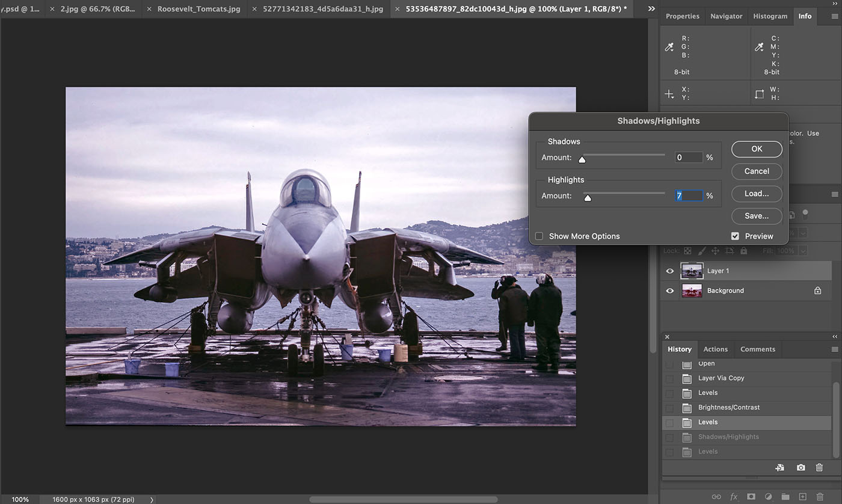Click the Highlights Amount percentage field
The width and height of the screenshot is (842, 504).
pyautogui.click(x=689, y=196)
